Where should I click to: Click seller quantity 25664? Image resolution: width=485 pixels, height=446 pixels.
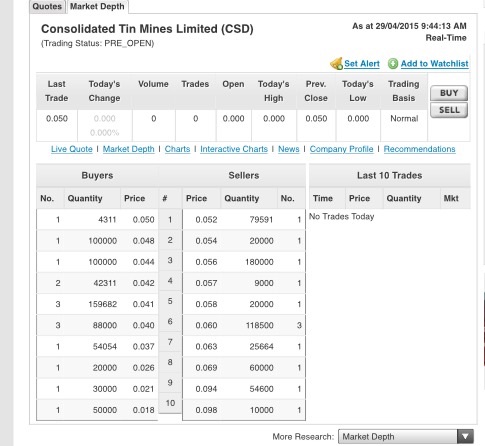click(261, 346)
